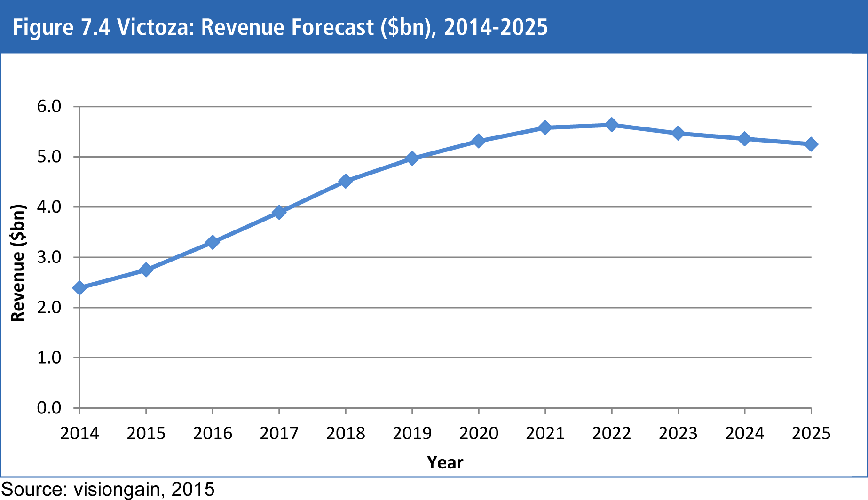Click the y-axis label '4.0'
The image size is (868, 500).
click(x=49, y=207)
